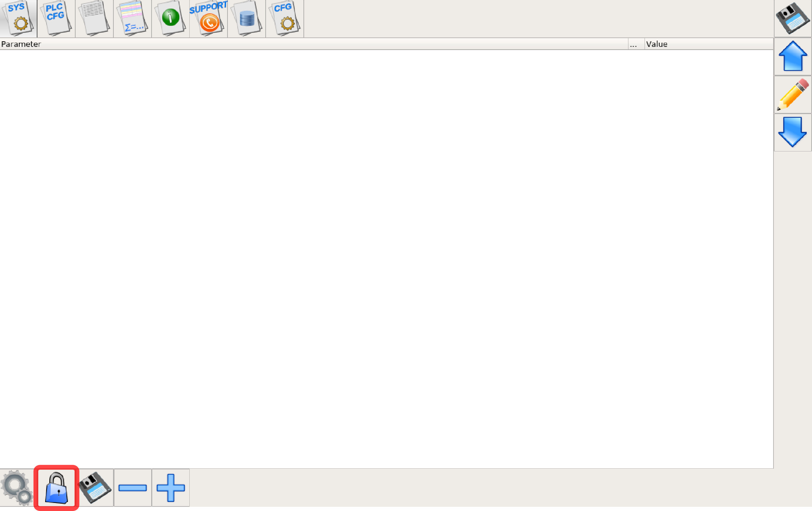Open the database cylinder page icon
The height and width of the screenshot is (511, 812).
pyautogui.click(x=247, y=18)
